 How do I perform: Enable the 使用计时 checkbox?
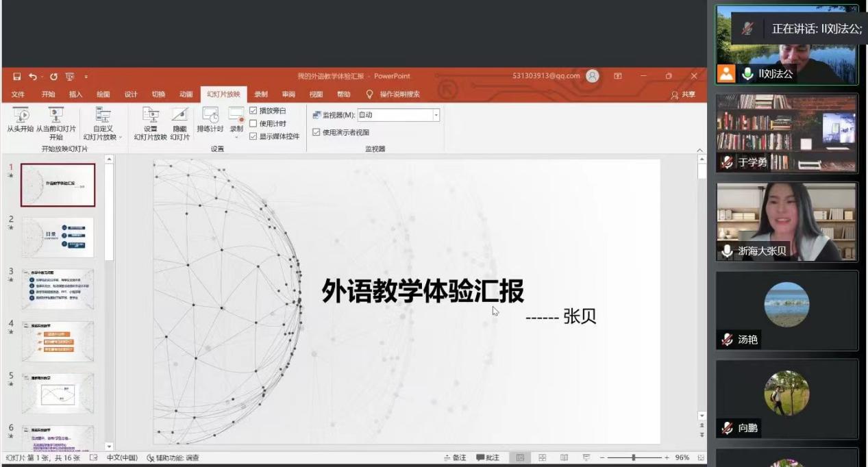click(253, 124)
